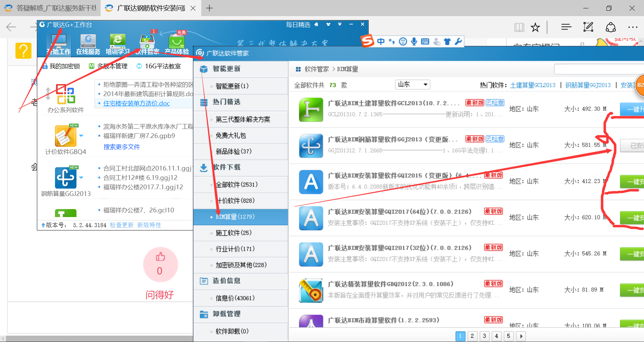Screen dimensions: 644x342
Task: Expand 软件下载 section header
Action: [240, 167]
